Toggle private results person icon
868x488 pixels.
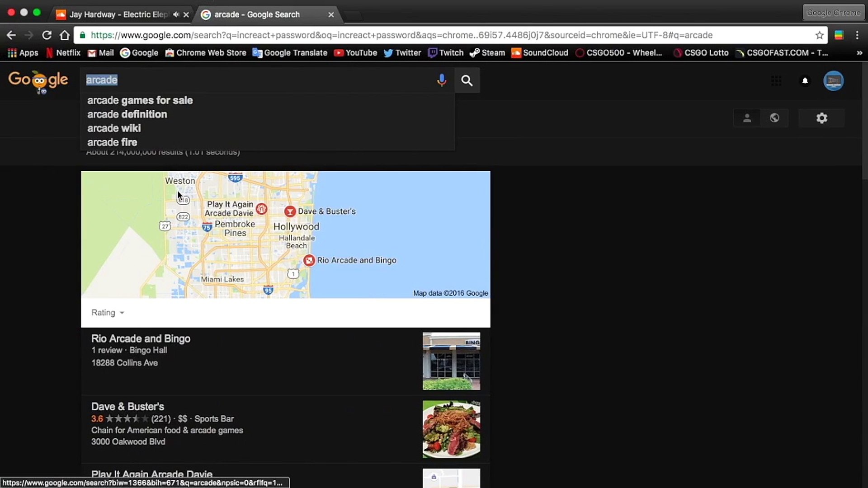747,118
